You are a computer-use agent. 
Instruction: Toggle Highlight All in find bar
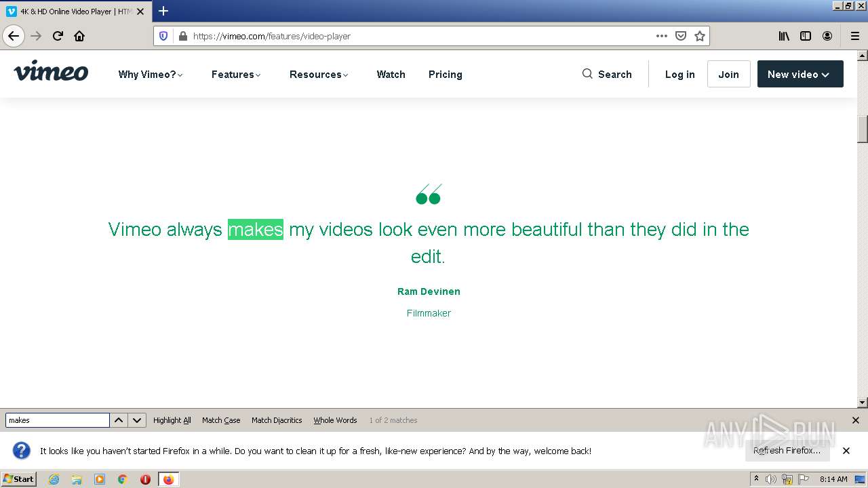pos(172,420)
